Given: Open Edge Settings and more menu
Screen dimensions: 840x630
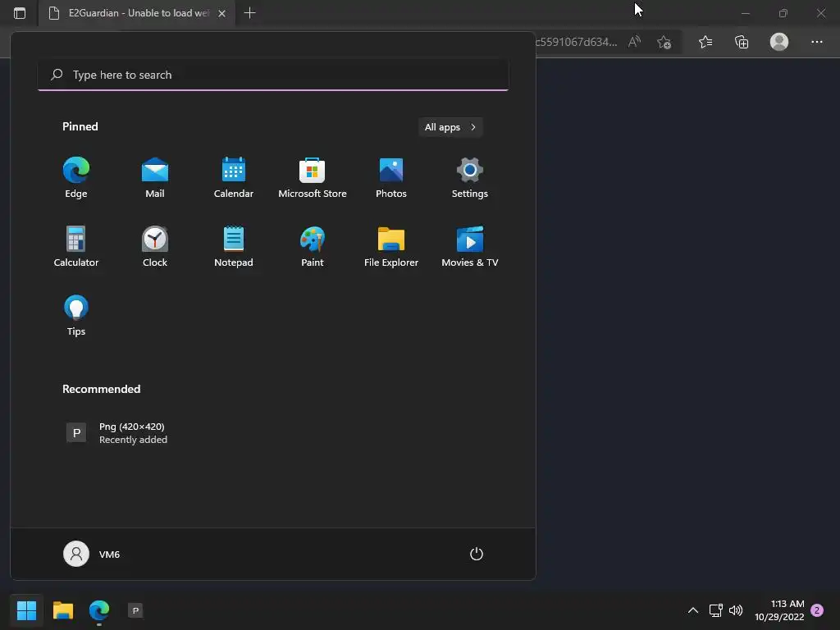Looking at the screenshot, I should click(x=817, y=42).
